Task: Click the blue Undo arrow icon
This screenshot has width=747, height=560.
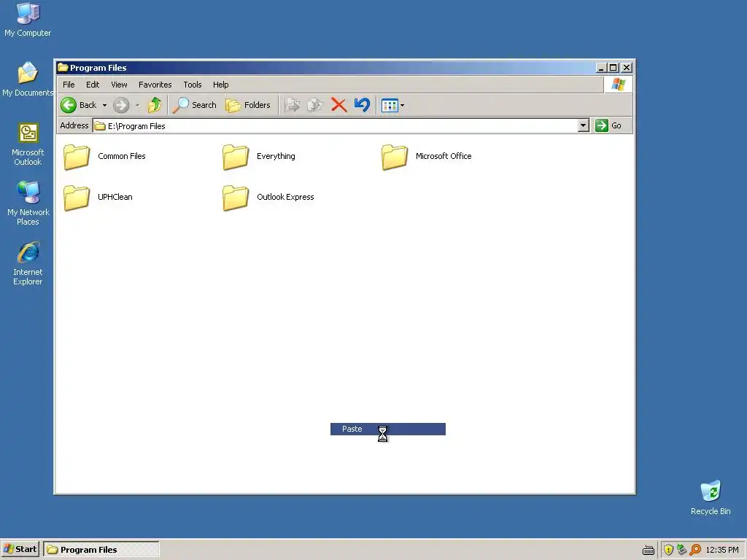Action: tap(362, 105)
